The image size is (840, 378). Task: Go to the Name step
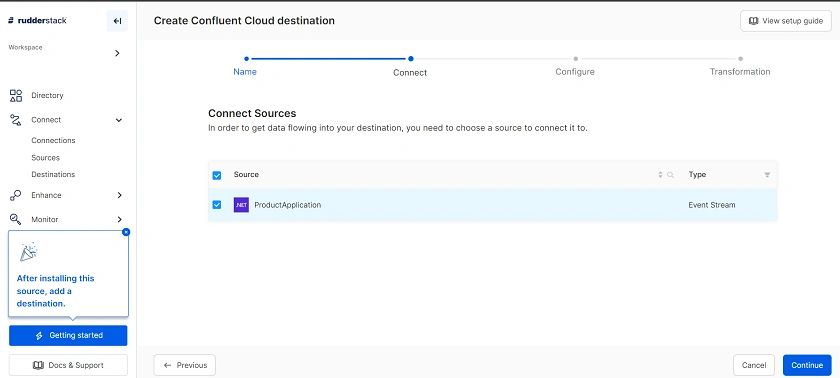245,72
